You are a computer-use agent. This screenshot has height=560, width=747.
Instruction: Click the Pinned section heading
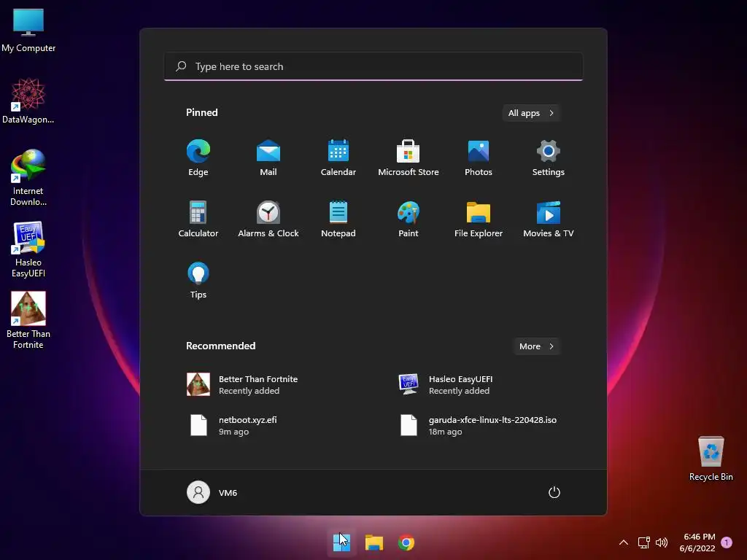coord(202,112)
